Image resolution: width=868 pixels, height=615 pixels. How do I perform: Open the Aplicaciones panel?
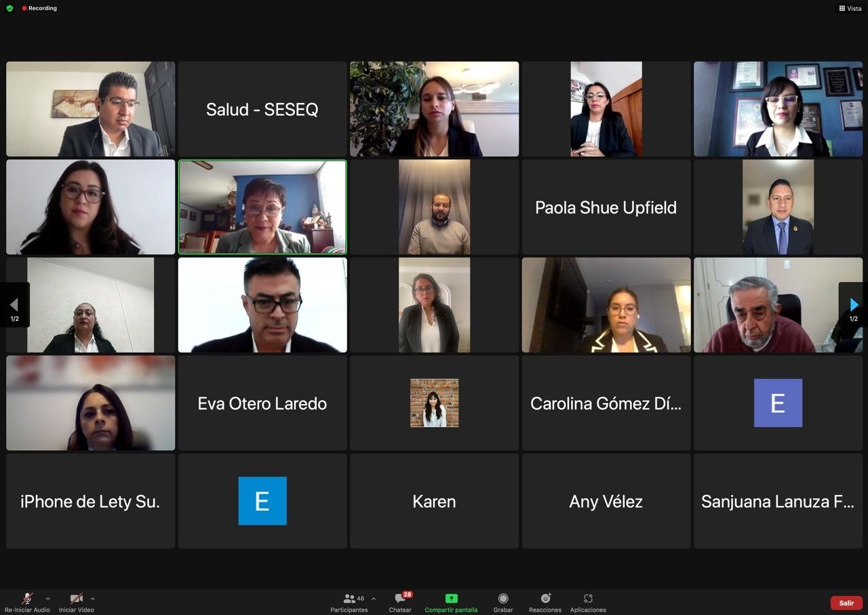click(588, 601)
